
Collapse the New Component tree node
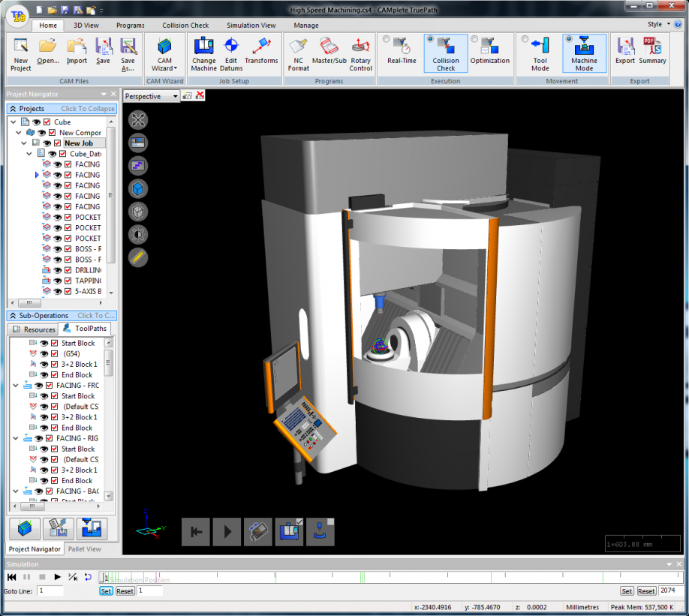(19, 132)
